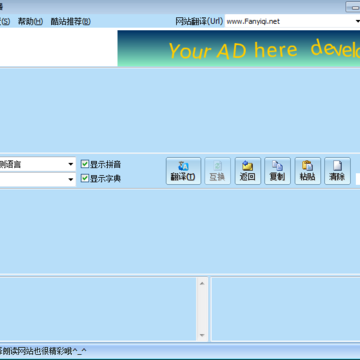Click the 互换 swap languages button
360x360 pixels.
(217, 171)
